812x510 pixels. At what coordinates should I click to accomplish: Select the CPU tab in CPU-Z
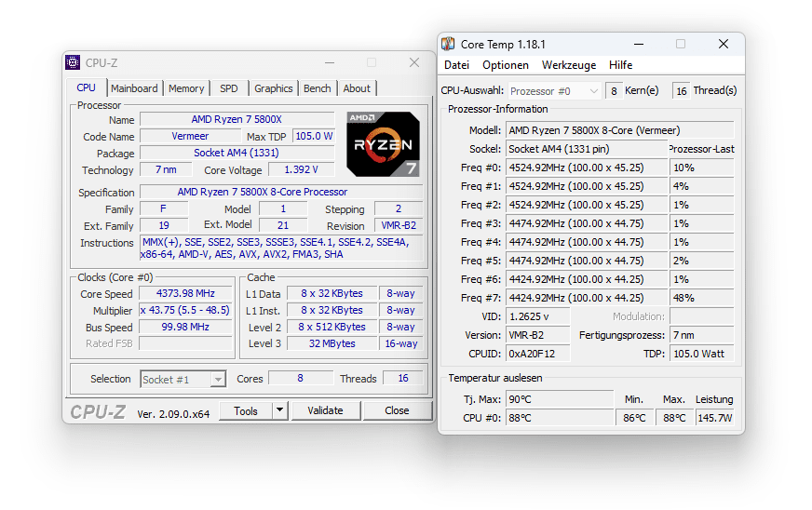pos(86,87)
